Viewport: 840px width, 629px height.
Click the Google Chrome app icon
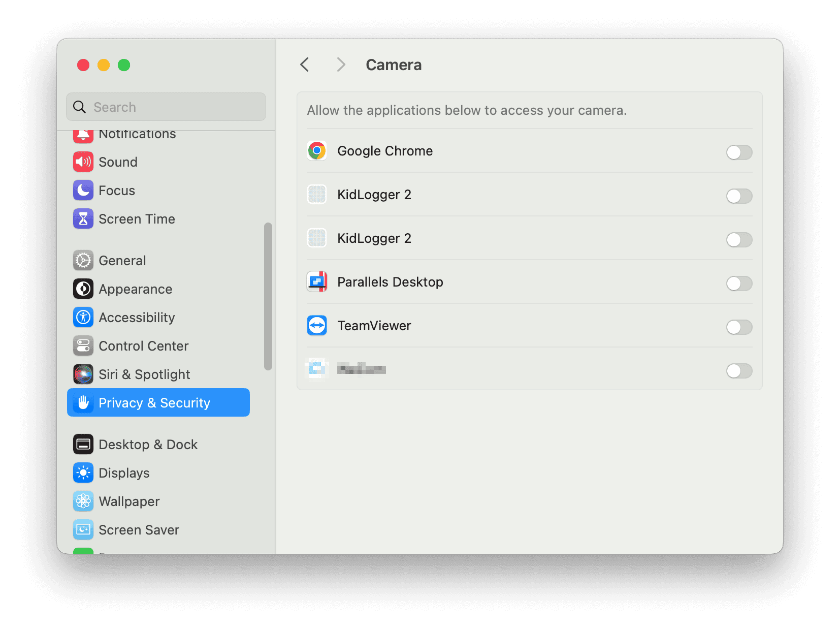[x=317, y=151]
